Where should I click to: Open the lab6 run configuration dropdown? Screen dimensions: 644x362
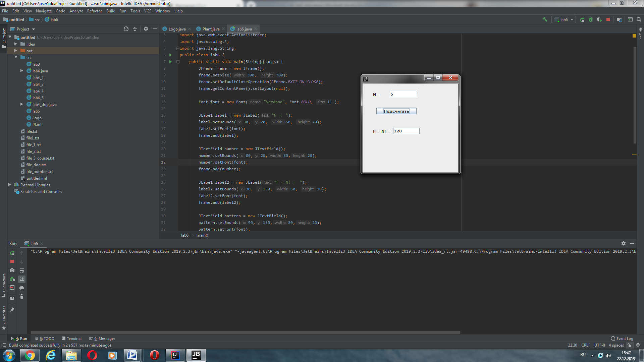(x=564, y=20)
